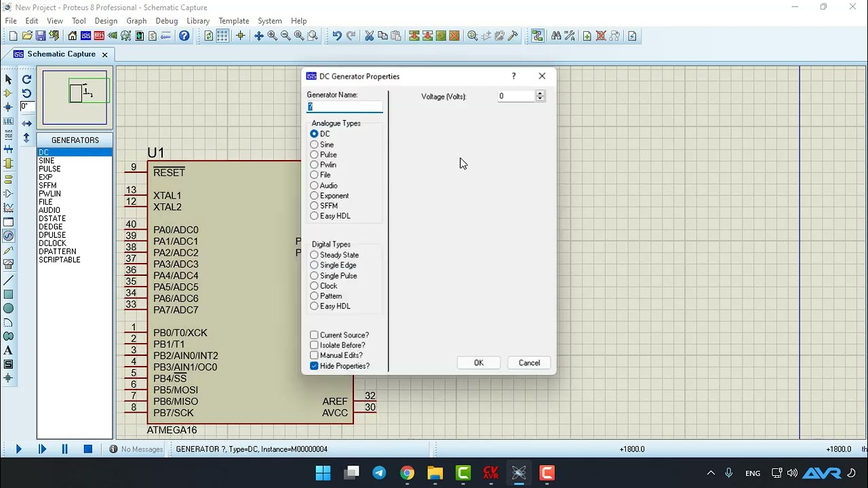Close the Schematic Capture tab

(x=104, y=54)
